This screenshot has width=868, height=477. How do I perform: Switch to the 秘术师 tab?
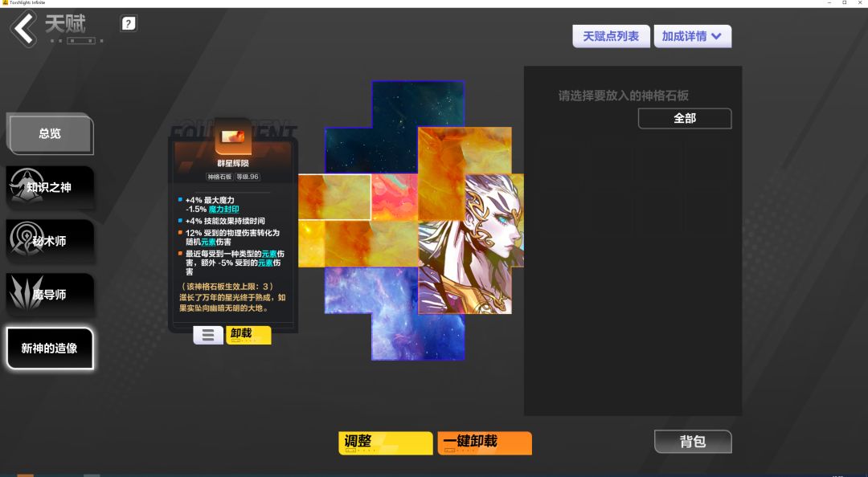50,241
